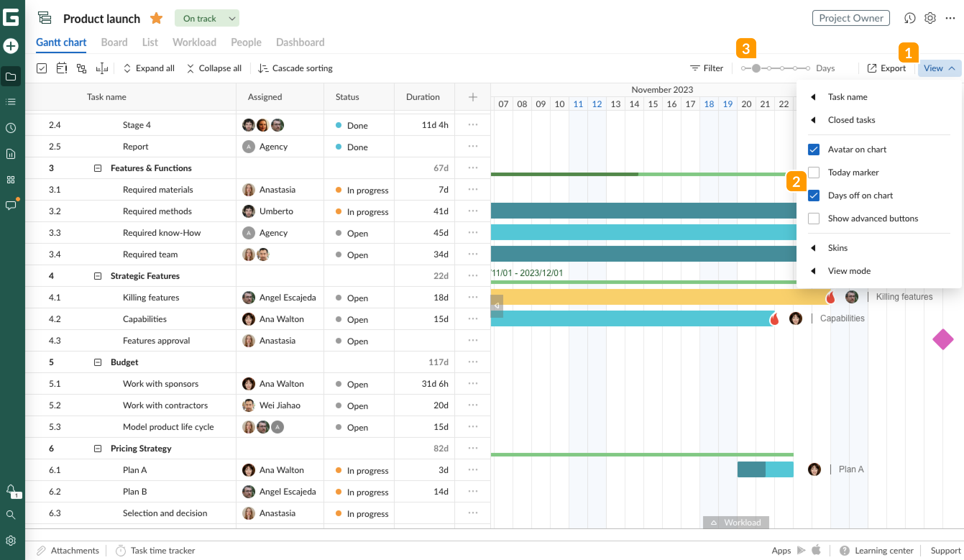Open the projects folder icon in sidebar
Image resolution: width=964 pixels, height=560 pixels.
coord(11,77)
